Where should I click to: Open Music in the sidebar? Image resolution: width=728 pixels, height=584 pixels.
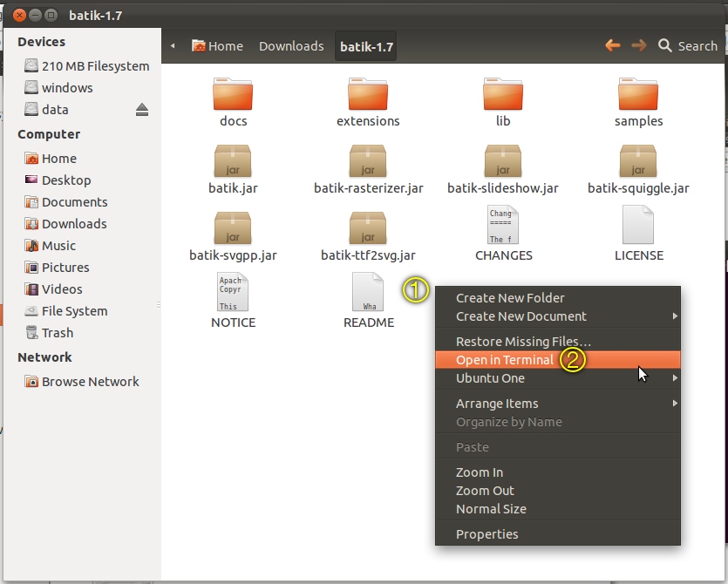tap(51, 246)
